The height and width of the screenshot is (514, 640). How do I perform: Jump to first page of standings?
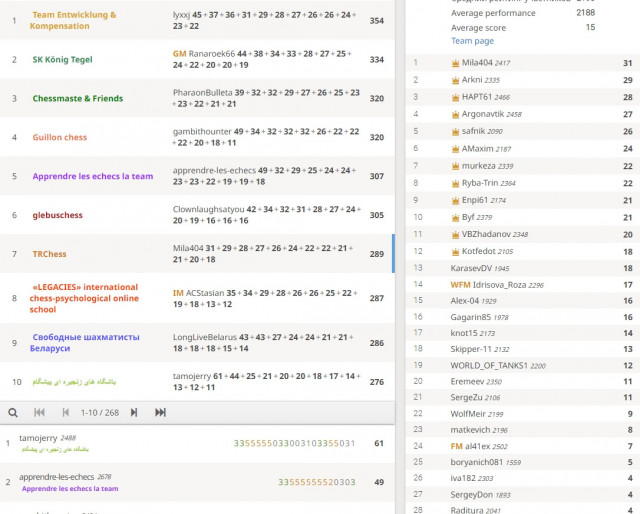click(40, 412)
